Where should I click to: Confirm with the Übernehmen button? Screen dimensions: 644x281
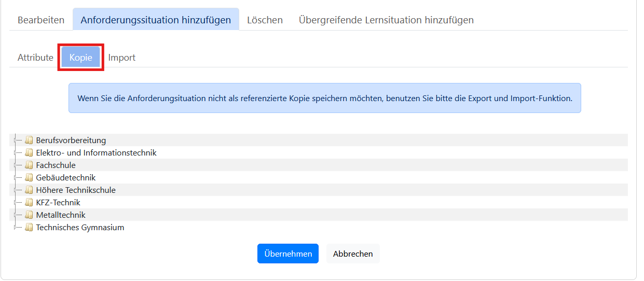pyautogui.click(x=288, y=254)
